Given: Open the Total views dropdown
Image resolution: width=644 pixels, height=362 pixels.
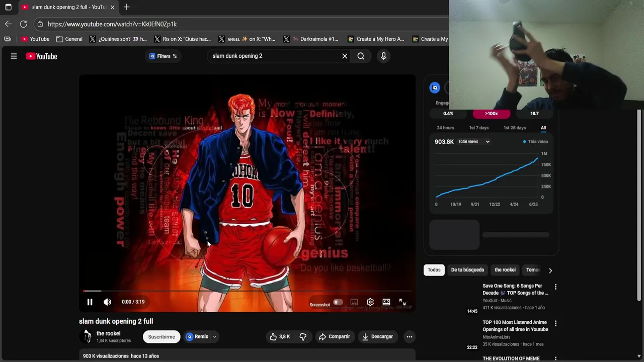Looking at the screenshot, I should [x=473, y=142].
